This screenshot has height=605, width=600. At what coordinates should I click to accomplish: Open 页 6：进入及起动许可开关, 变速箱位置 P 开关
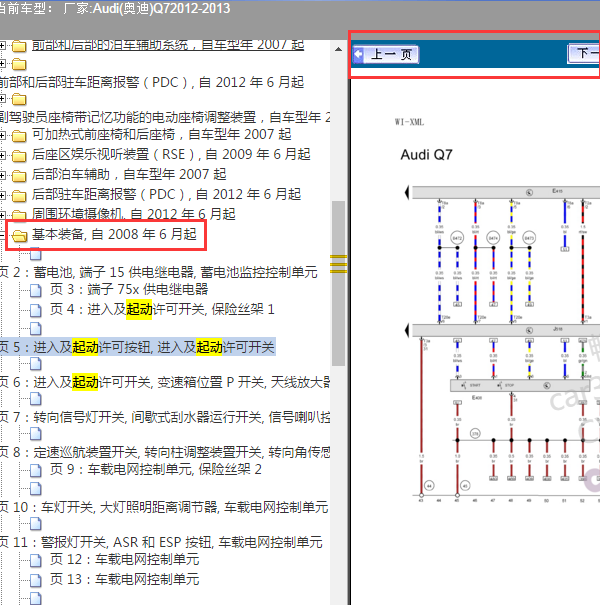pos(165,382)
